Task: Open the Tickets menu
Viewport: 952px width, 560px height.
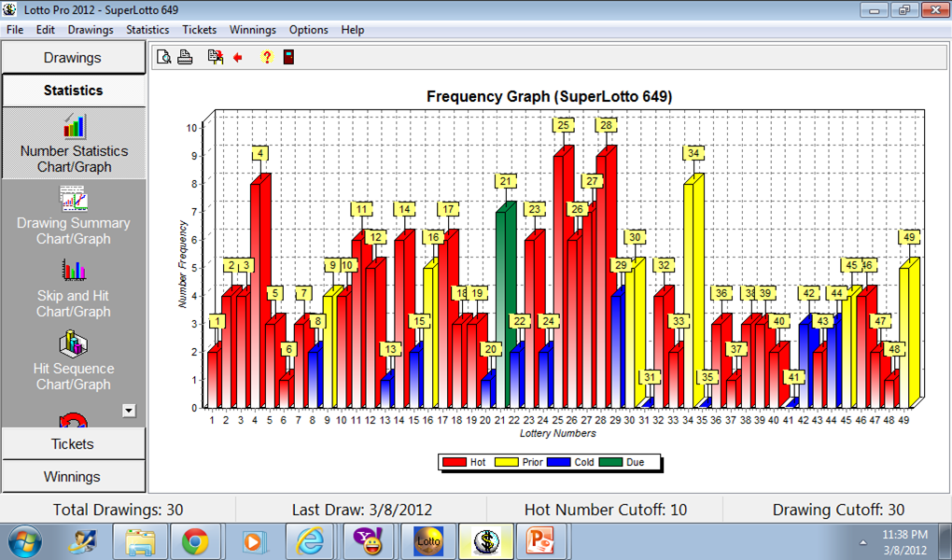Action: click(199, 30)
